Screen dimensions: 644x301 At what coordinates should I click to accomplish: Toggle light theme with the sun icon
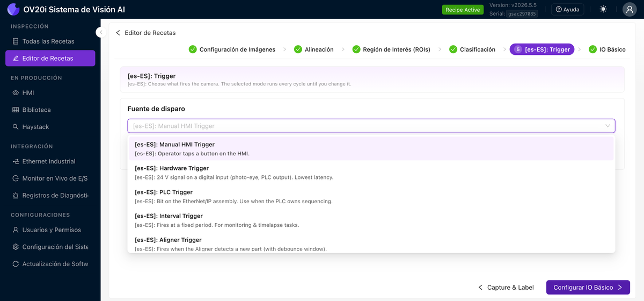coord(604,10)
